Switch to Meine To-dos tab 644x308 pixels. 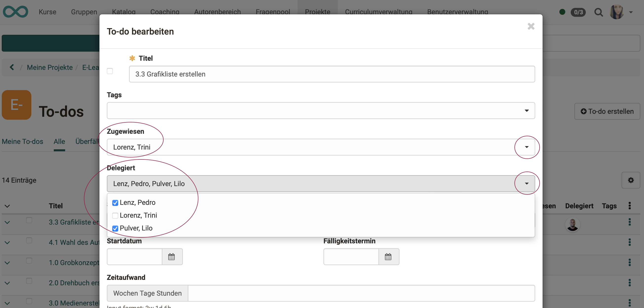coord(22,141)
